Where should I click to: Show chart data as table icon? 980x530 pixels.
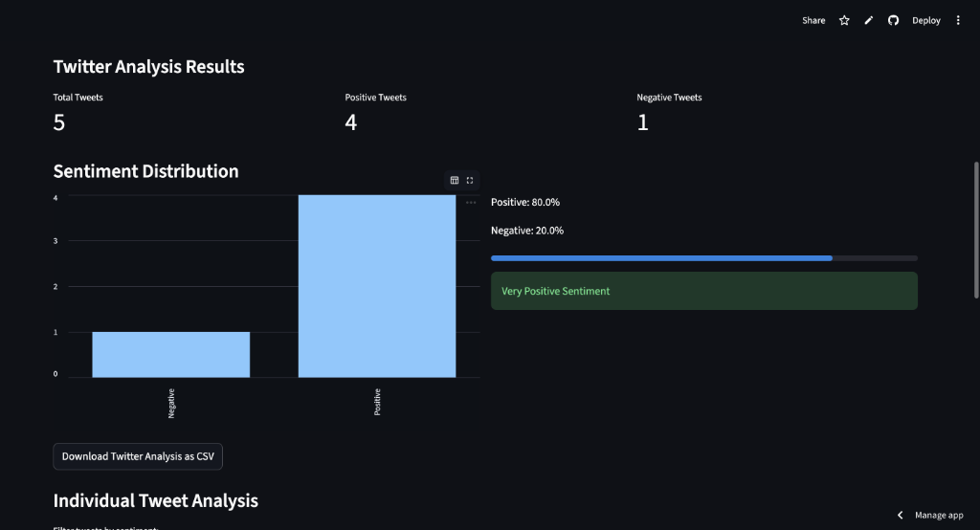(x=455, y=180)
